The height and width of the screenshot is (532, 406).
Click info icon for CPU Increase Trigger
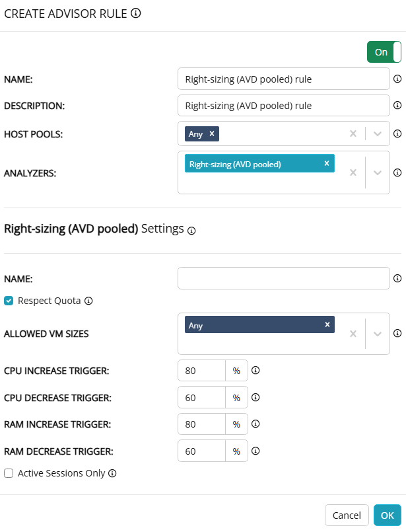[255, 370]
